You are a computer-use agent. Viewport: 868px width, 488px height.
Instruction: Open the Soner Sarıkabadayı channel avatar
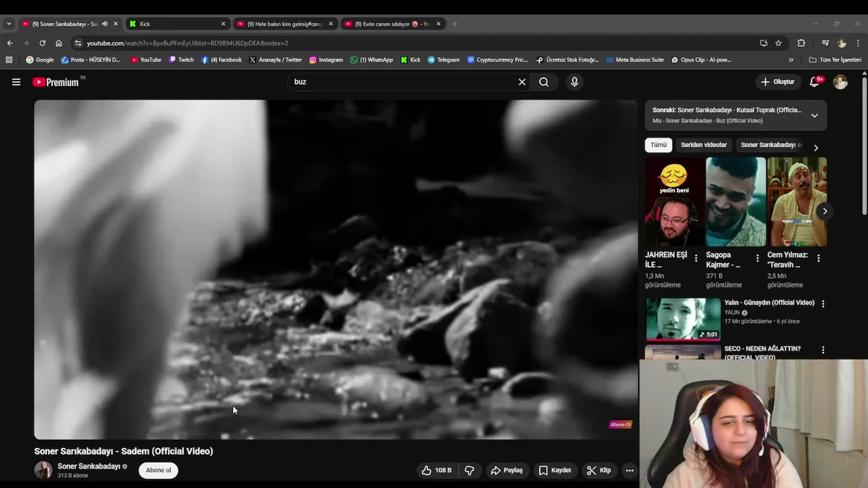[x=43, y=470]
